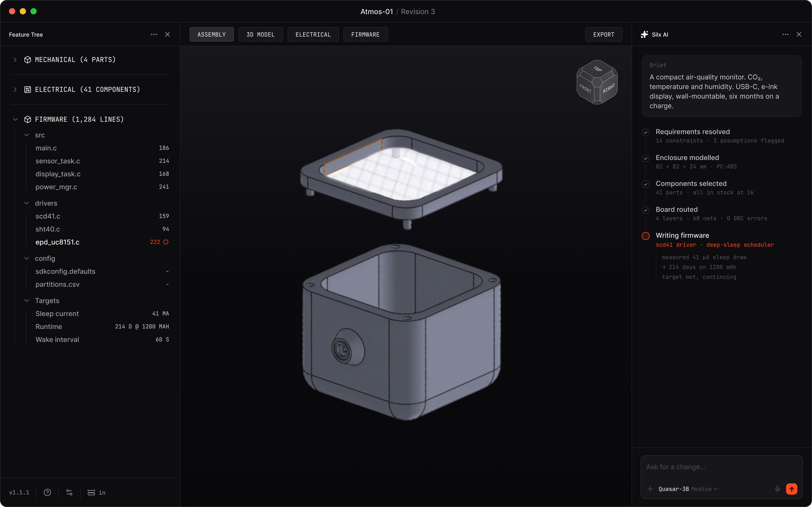This screenshot has height=507, width=812.
Task: Open the settings sliders icon in status bar
Action: pyautogui.click(x=69, y=492)
